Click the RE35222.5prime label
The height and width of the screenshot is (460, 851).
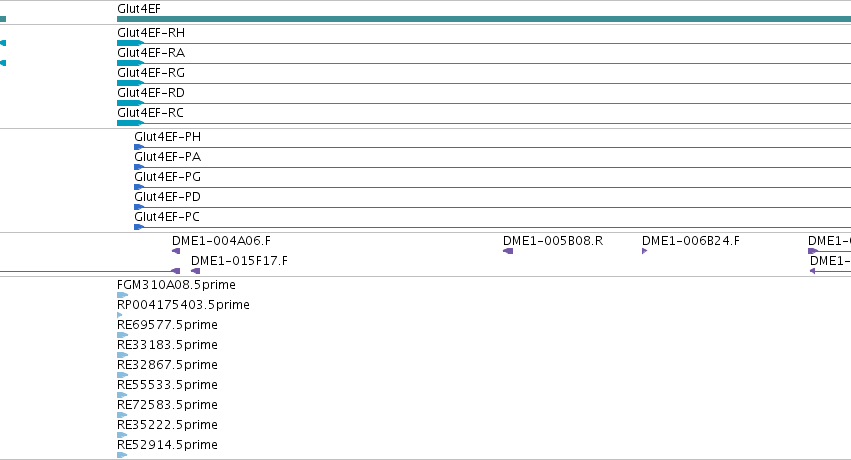[168, 425]
